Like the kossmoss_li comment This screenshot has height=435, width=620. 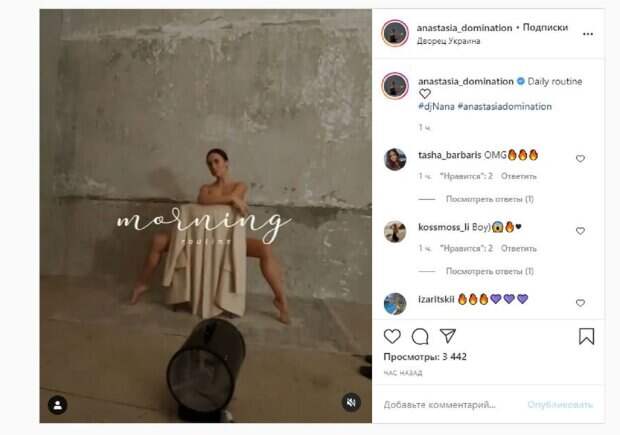[x=580, y=231]
